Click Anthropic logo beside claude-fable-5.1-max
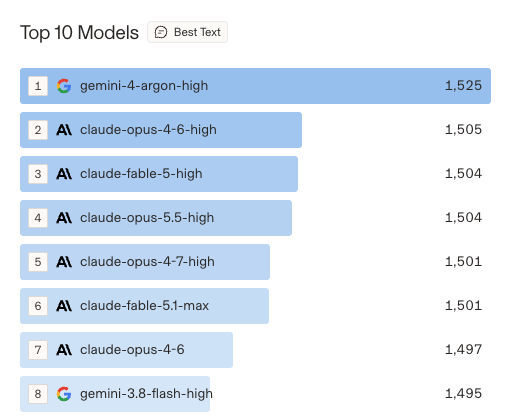Viewport: 507px width, 416px height. point(64,306)
